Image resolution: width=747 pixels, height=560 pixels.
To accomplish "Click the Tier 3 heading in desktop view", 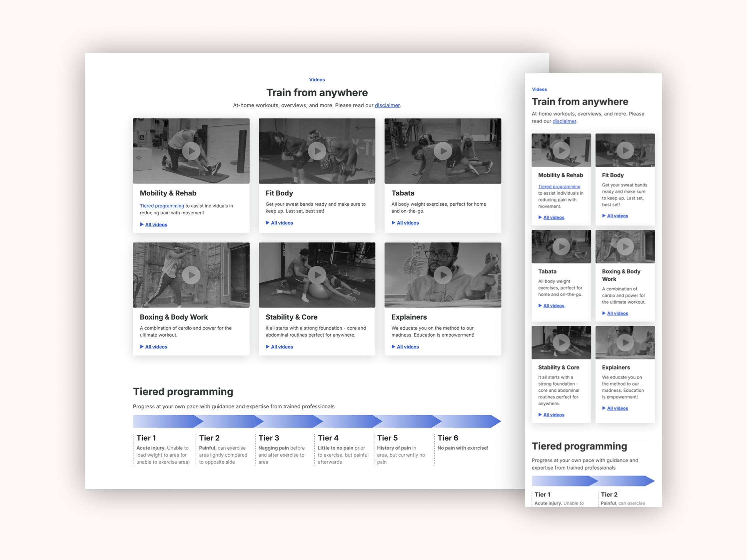I will (269, 438).
